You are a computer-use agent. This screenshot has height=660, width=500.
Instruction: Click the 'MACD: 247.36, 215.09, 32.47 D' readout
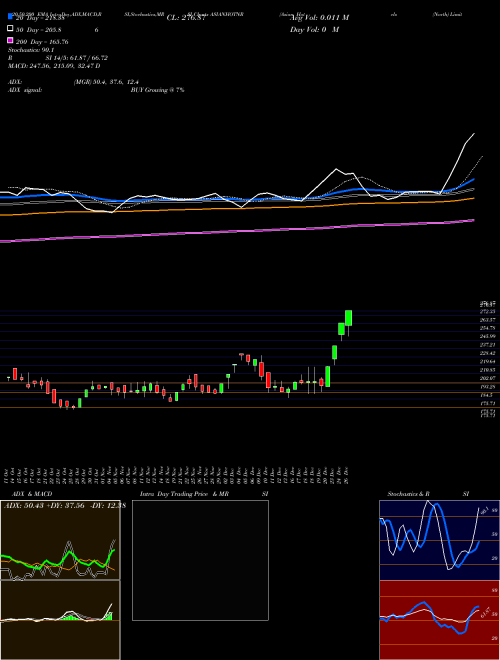pyautogui.click(x=54, y=66)
